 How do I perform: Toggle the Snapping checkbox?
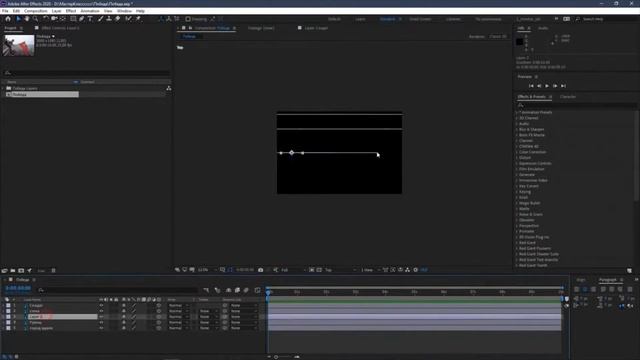pos(188,19)
